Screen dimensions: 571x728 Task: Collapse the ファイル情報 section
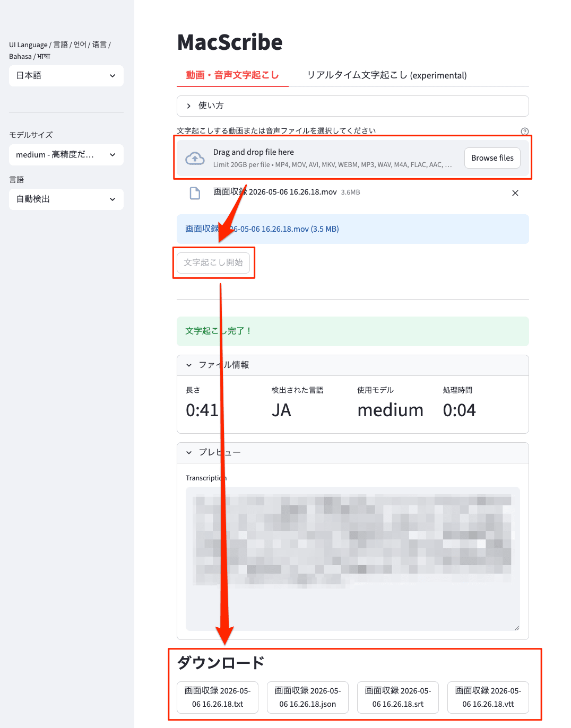(x=353, y=365)
